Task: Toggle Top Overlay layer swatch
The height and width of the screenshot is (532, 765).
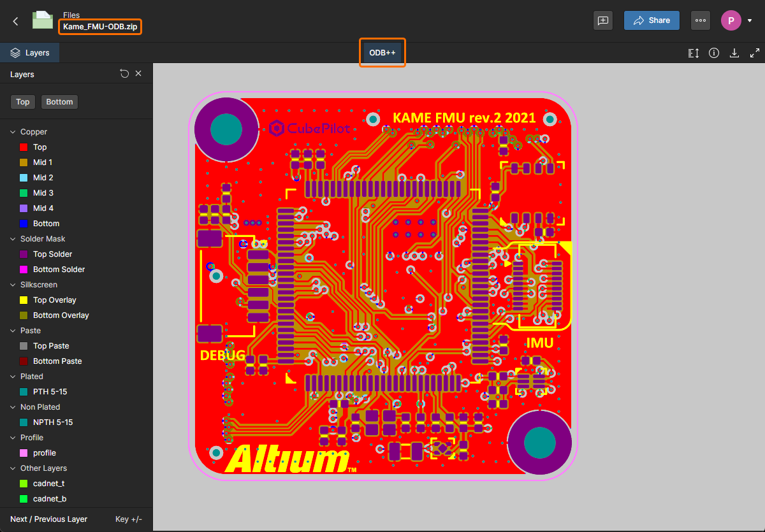Action: click(x=24, y=300)
